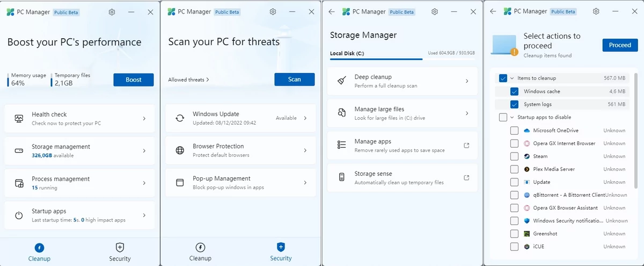Image resolution: width=644 pixels, height=266 pixels.
Task: Click the Process management icon
Action: point(19,183)
